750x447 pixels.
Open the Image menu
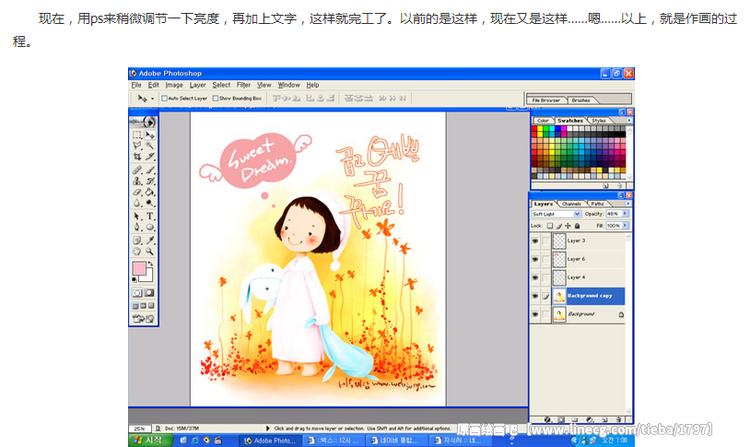(174, 85)
